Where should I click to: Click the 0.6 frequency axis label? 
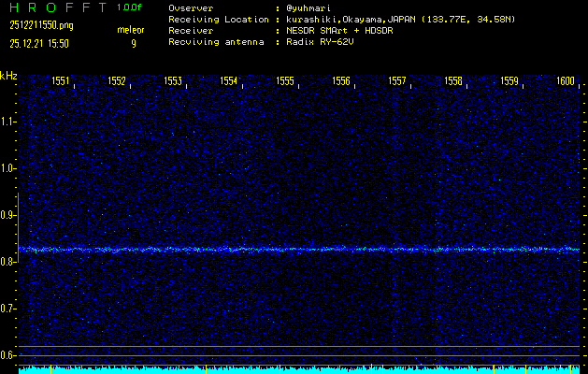[7, 355]
